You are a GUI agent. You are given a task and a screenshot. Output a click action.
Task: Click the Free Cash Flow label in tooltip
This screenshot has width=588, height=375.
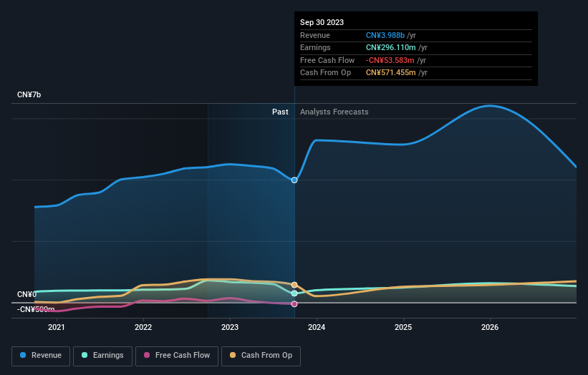327,60
